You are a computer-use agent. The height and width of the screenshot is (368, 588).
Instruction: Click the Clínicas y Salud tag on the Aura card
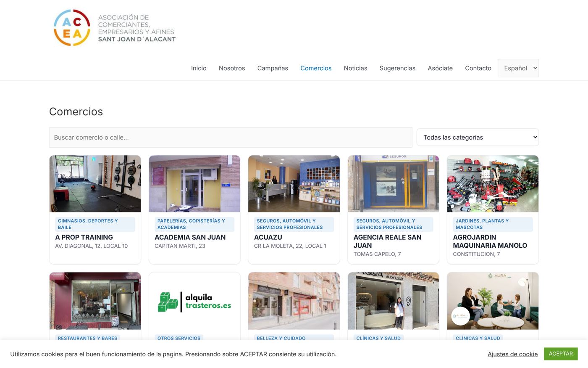point(478,338)
